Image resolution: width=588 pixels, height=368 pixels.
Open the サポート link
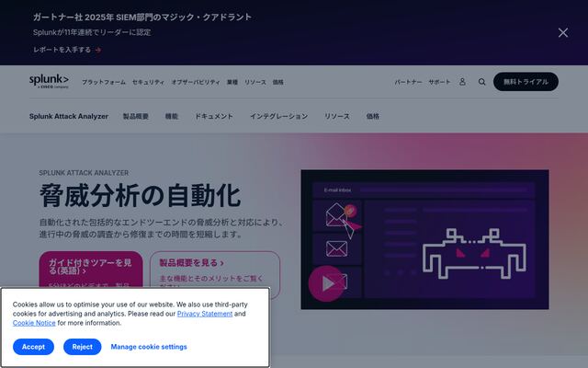click(x=439, y=82)
